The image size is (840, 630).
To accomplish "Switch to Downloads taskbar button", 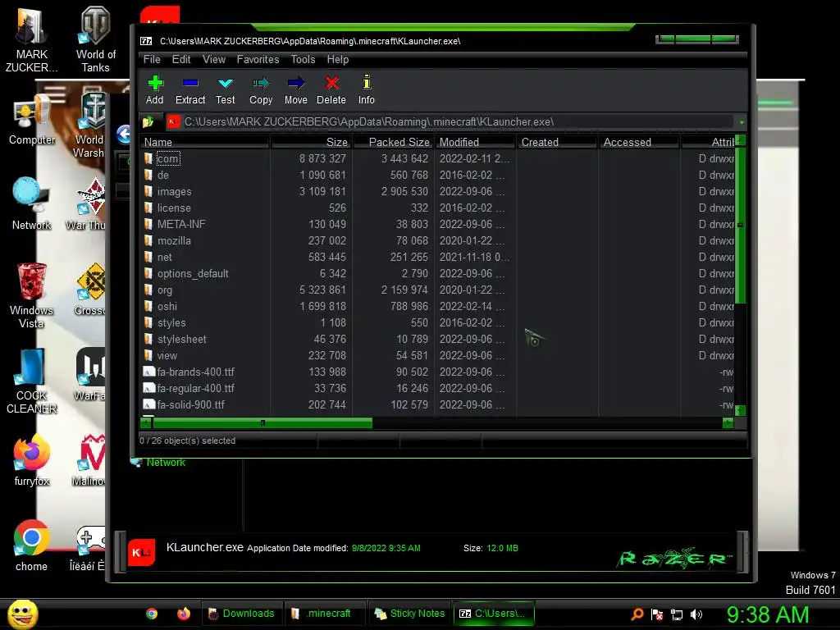I will point(242,614).
